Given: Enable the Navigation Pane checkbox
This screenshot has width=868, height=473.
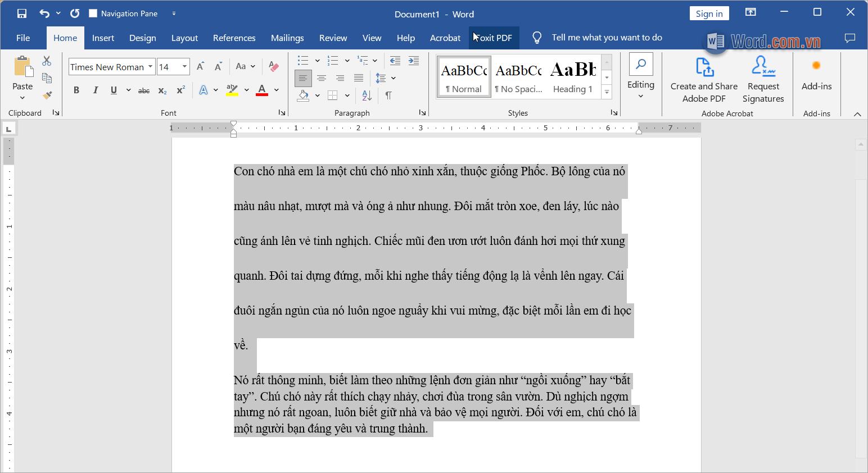Looking at the screenshot, I should 93,13.
